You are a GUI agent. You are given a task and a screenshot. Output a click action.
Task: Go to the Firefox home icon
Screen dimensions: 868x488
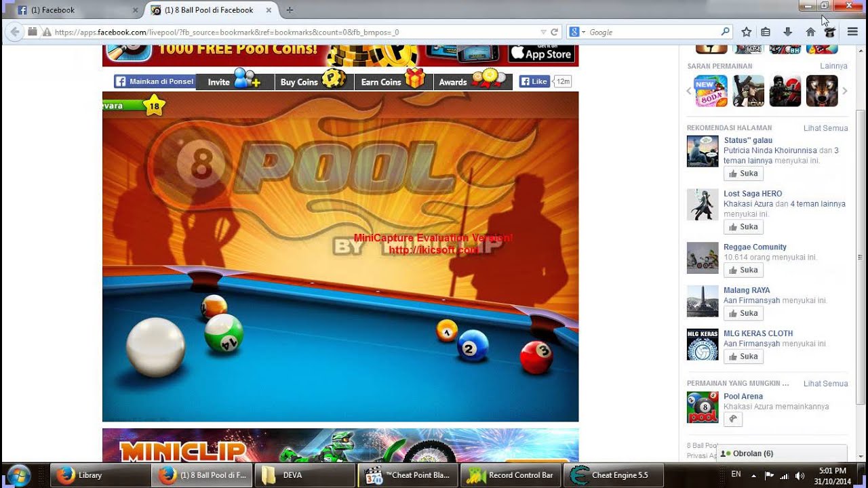coord(810,32)
